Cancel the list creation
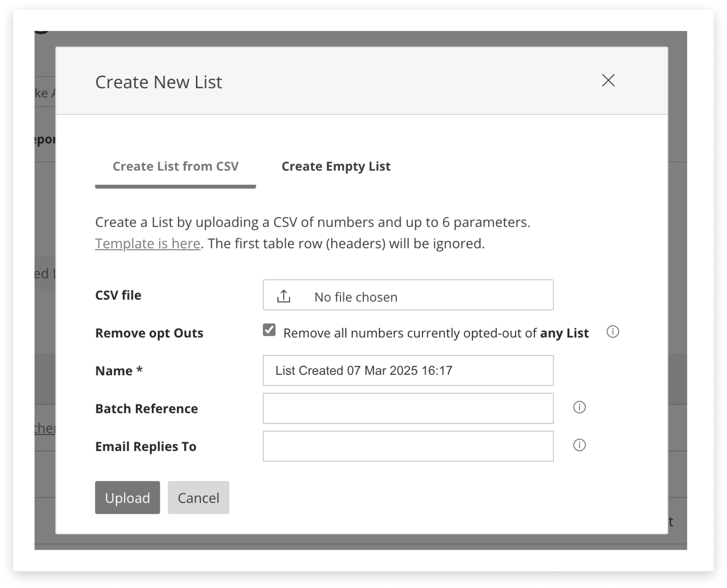Screen dimensions: 727x588 point(198,498)
